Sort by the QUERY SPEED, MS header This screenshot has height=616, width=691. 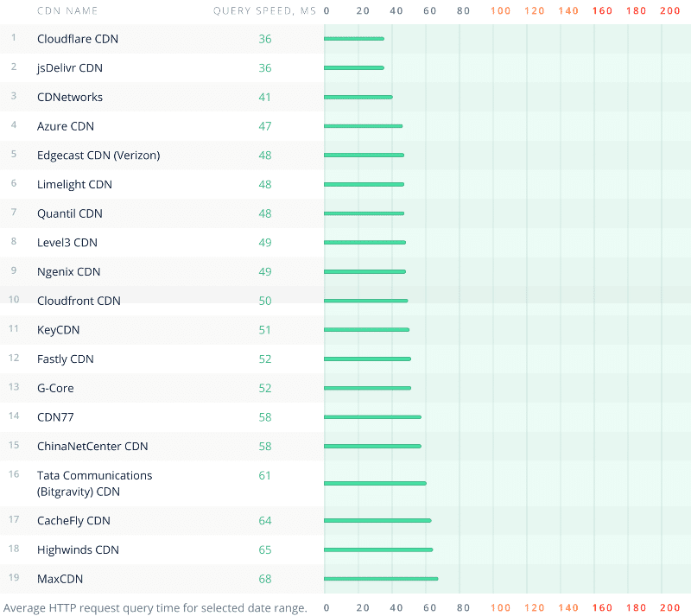coord(264,11)
